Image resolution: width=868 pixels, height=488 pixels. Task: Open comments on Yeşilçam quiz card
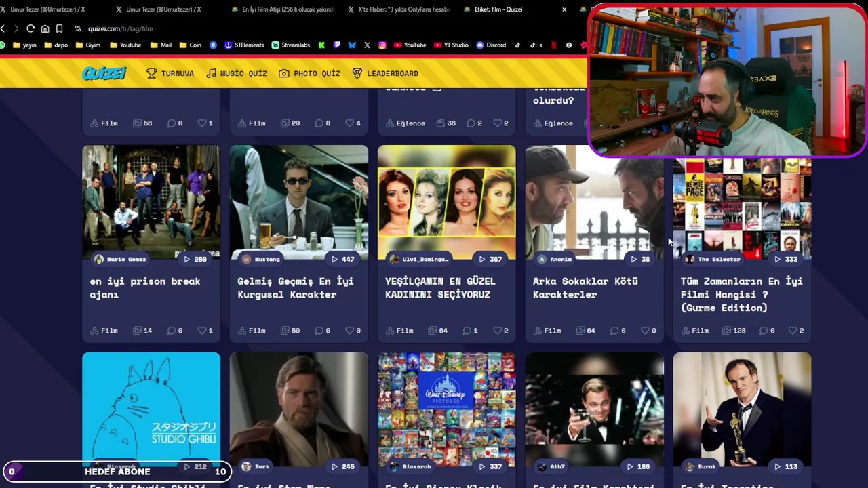click(x=470, y=331)
